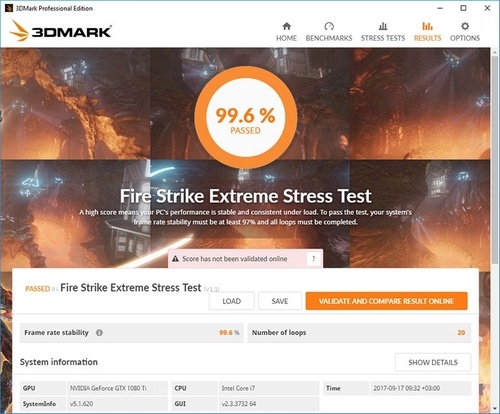Image resolution: width=500 pixels, height=414 pixels.
Task: Click the SAVE button
Action: 280,301
